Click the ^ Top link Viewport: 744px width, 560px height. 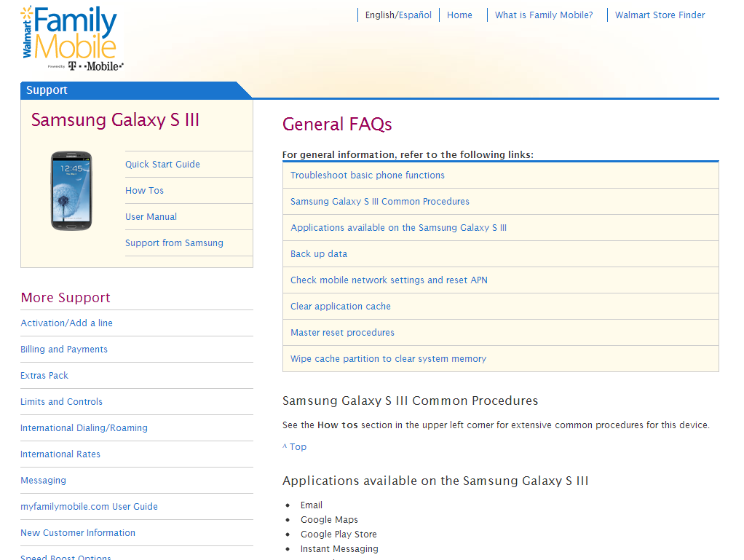pos(294,447)
